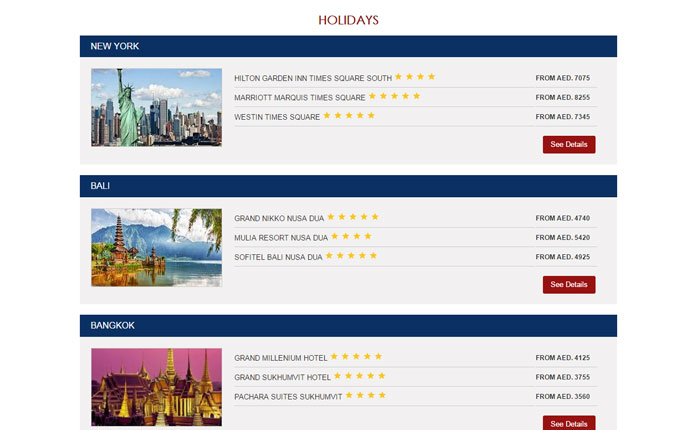Click Grand Sukhumvit Hotel star rating
The height and width of the screenshot is (430, 697).
(360, 376)
